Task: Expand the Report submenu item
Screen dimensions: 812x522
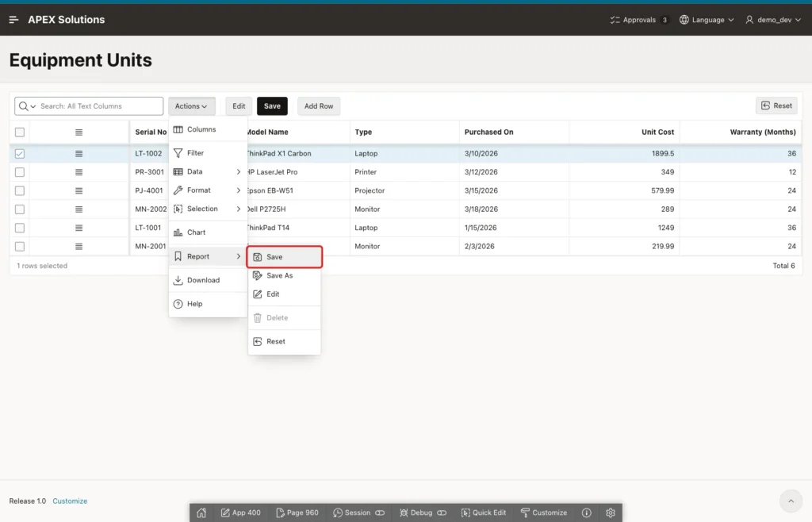Action: pyautogui.click(x=208, y=256)
